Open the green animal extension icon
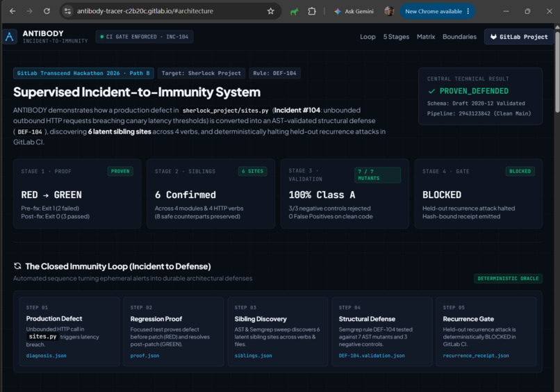 pos(295,11)
